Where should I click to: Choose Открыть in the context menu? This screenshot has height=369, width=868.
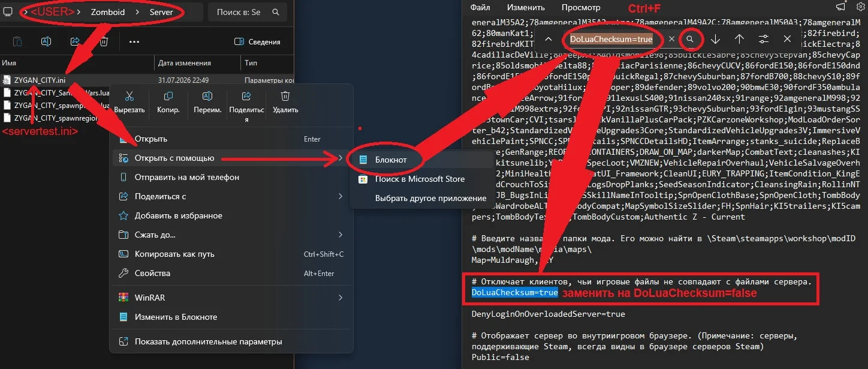(x=231, y=139)
